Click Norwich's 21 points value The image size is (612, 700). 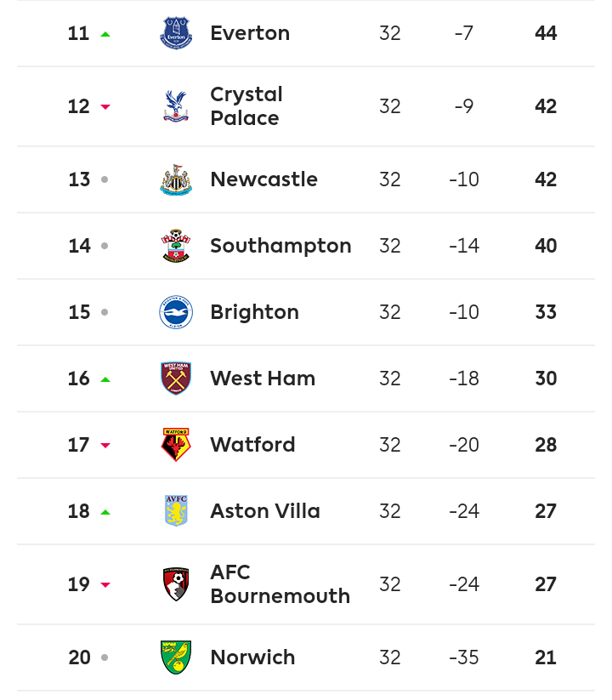click(x=546, y=657)
